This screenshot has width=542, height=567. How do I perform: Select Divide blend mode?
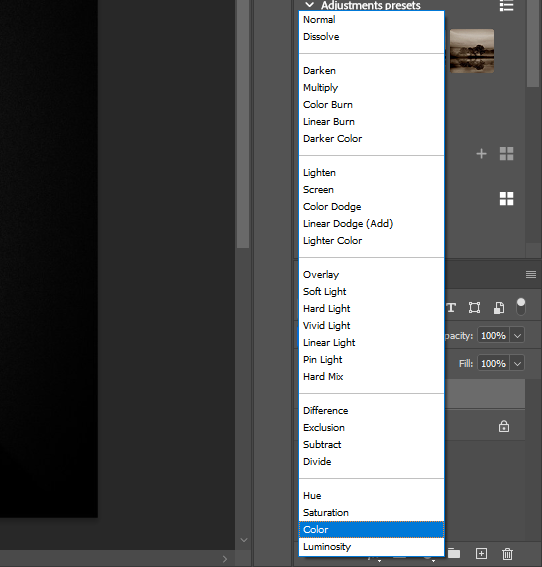pos(371,461)
